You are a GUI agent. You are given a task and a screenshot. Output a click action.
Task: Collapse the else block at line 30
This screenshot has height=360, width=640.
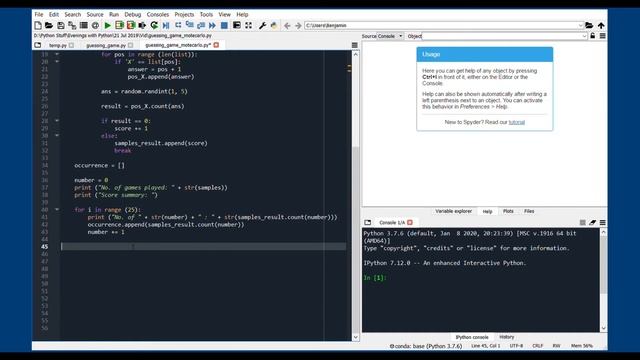[x=57, y=136]
